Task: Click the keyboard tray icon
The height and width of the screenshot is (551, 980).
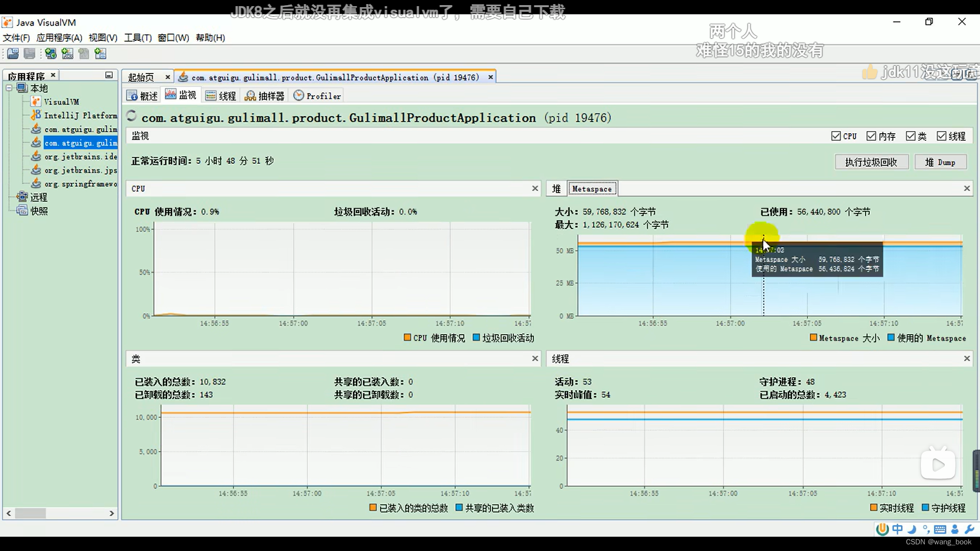Action: click(x=940, y=530)
